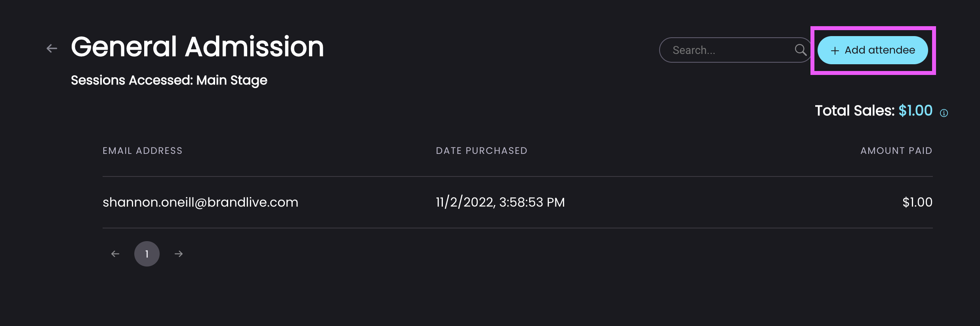The width and height of the screenshot is (980, 326).
Task: Click the Add attendee button
Action: click(873, 50)
